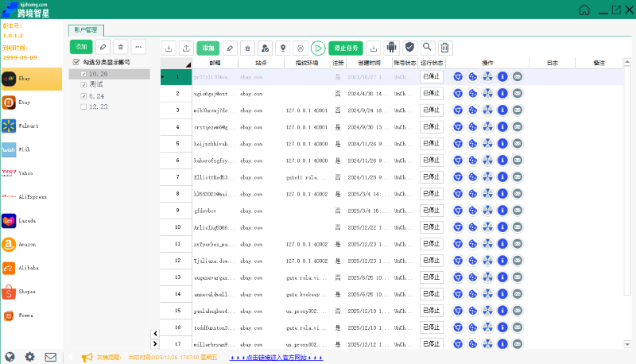This screenshot has height=364, width=636.
Task: Click the mail icon in row 3
Action: pyautogui.click(x=518, y=110)
